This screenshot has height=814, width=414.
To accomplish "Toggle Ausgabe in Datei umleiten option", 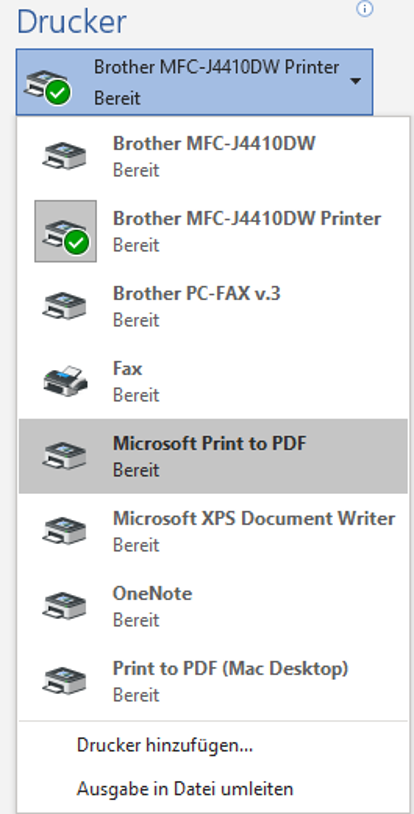I will [185, 789].
